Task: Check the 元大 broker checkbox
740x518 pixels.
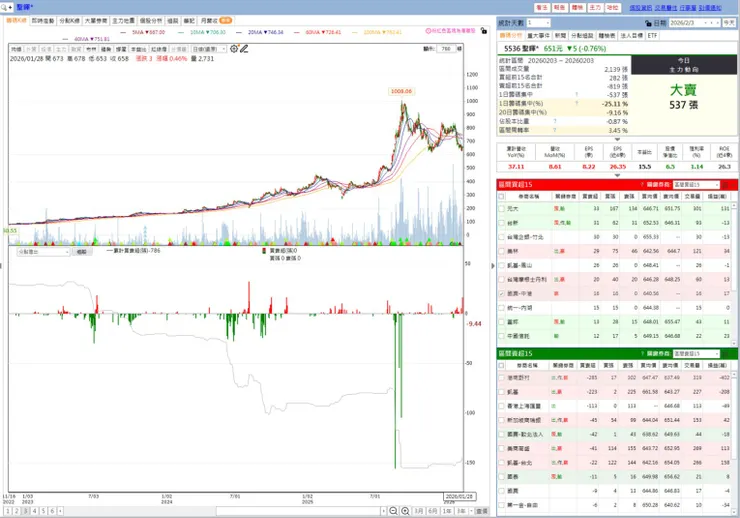Action: tap(501, 208)
